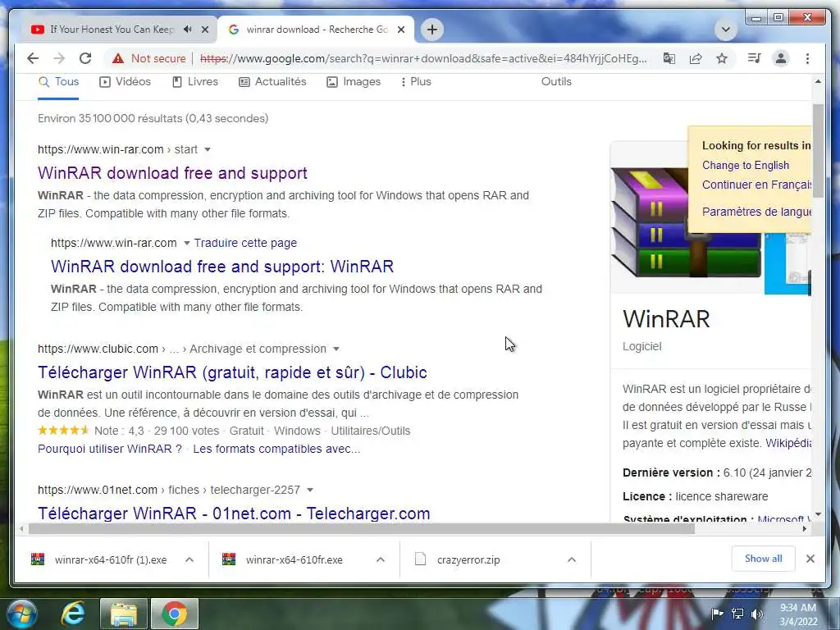Viewport: 840px width, 630px height.
Task: Expand options for winrar-x64-610fr (1).exe download
Action: pyautogui.click(x=189, y=559)
